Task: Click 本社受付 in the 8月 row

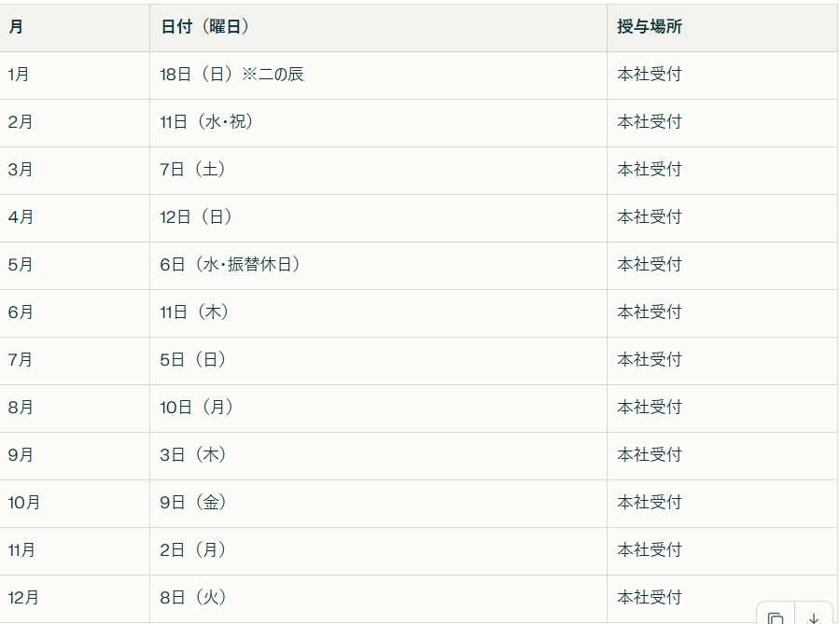Action: coord(650,408)
